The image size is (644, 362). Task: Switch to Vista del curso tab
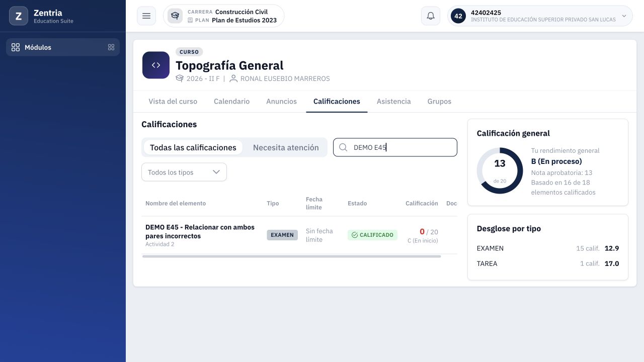coord(173,102)
